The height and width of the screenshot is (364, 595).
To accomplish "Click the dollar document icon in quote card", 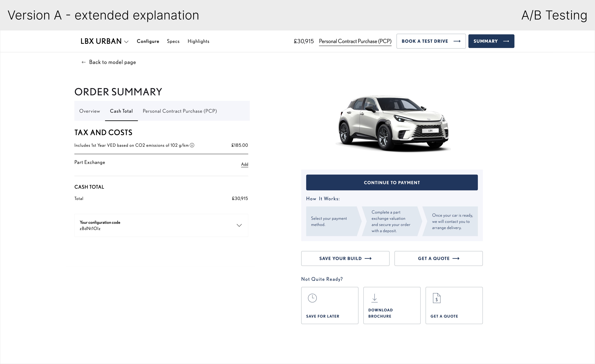I will click(437, 298).
